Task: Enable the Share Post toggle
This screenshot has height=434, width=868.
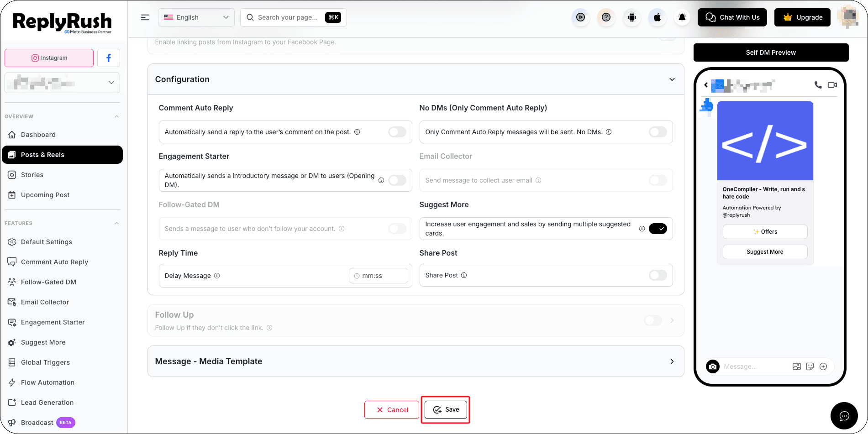Action: coord(658,275)
